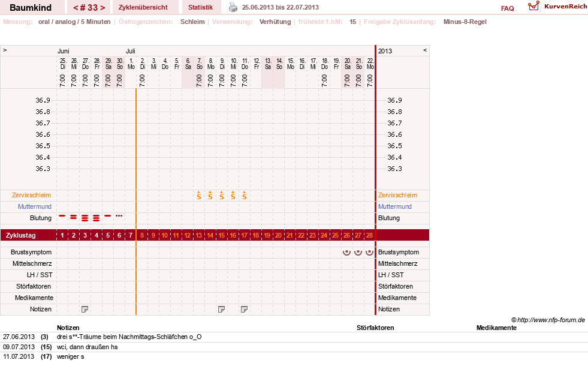Image resolution: width=588 pixels, height=375 pixels.
Task: Select cycle day 1 in Zyklustag row
Action: click(x=62, y=235)
